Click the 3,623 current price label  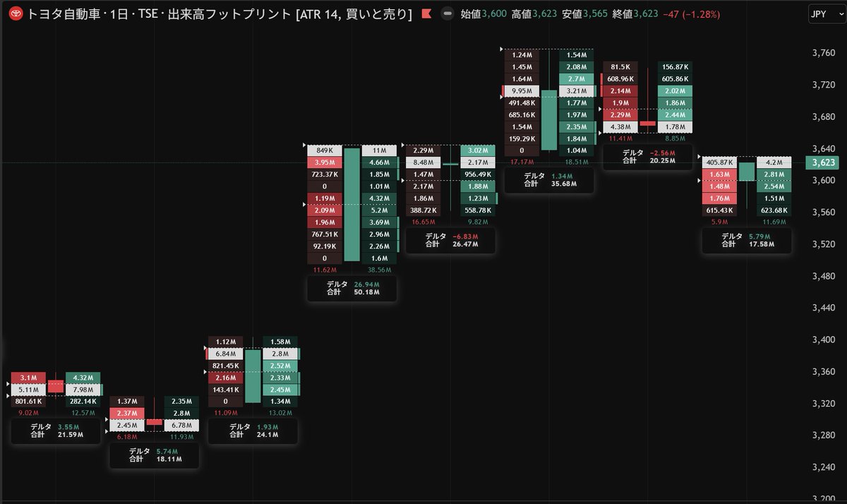click(x=824, y=163)
